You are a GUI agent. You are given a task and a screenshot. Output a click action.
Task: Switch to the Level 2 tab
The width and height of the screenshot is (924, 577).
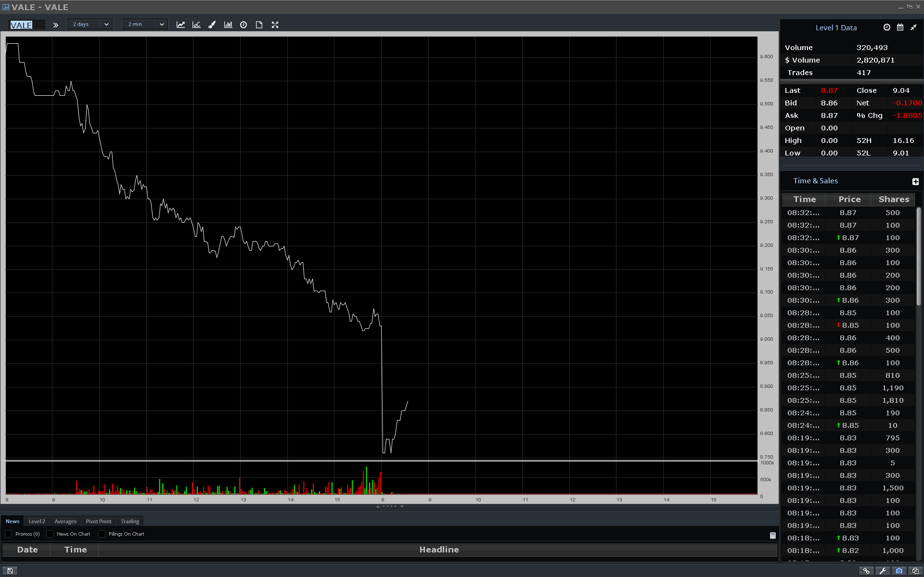37,521
